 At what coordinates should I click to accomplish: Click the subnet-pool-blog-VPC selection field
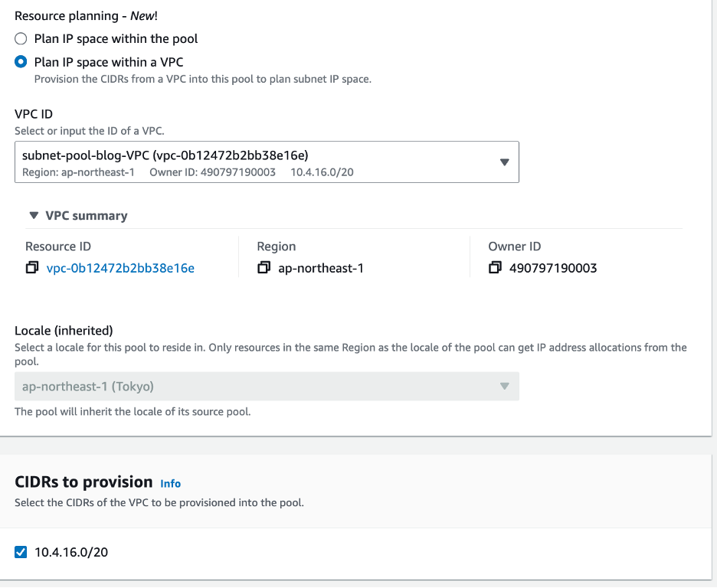point(253,162)
